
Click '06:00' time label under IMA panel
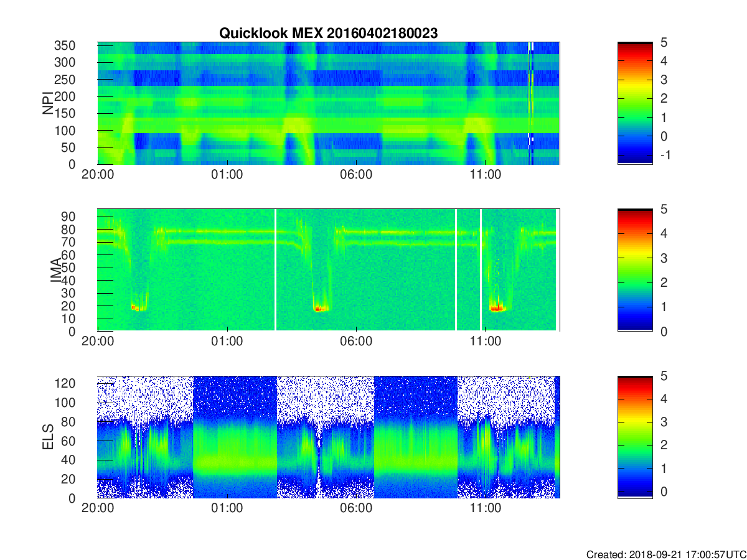356,342
